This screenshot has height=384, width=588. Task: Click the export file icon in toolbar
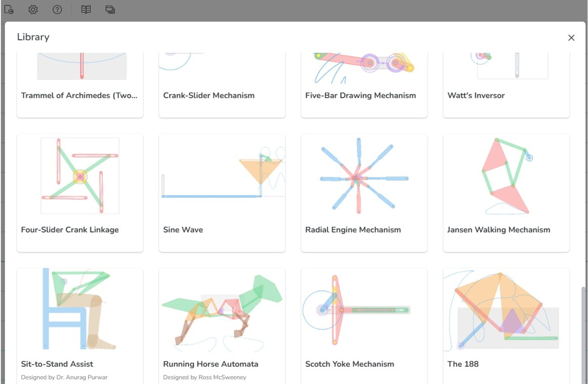9,10
